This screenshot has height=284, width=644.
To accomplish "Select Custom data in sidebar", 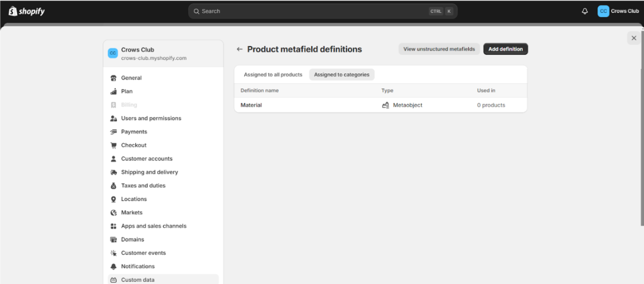I will pos(163,280).
